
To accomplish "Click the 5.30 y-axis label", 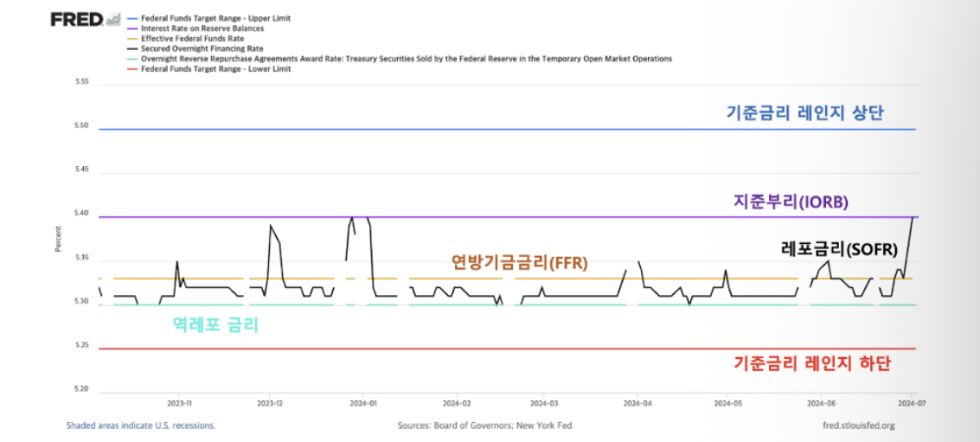I will (81, 301).
